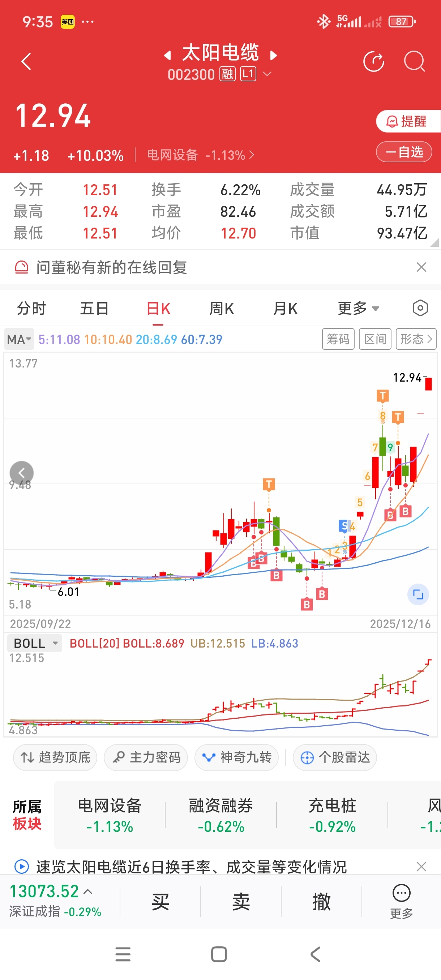Play 速览太阳电缆近6日换手率 video icon
The width and height of the screenshot is (441, 980).
(x=21, y=866)
